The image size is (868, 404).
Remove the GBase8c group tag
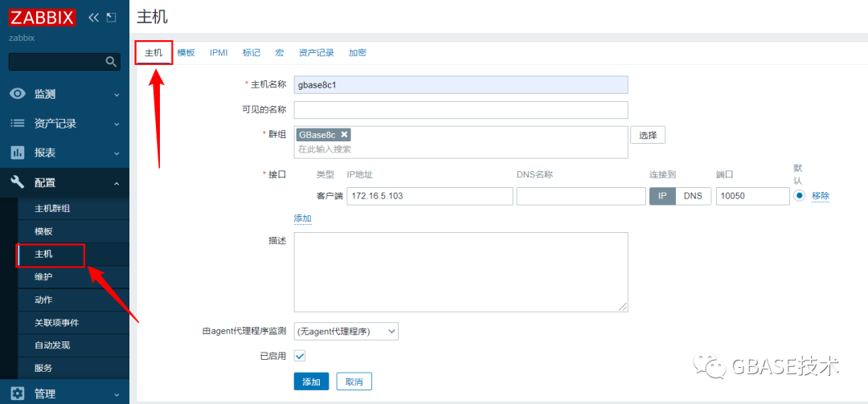click(x=344, y=134)
